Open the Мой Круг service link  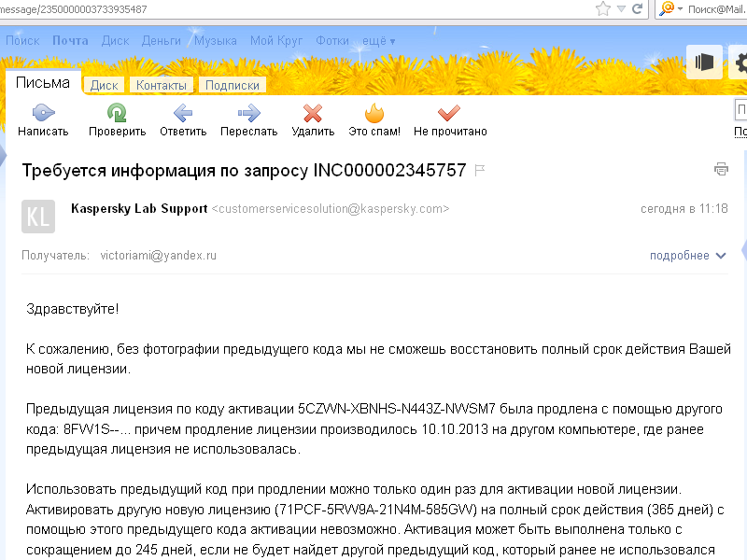coord(276,41)
